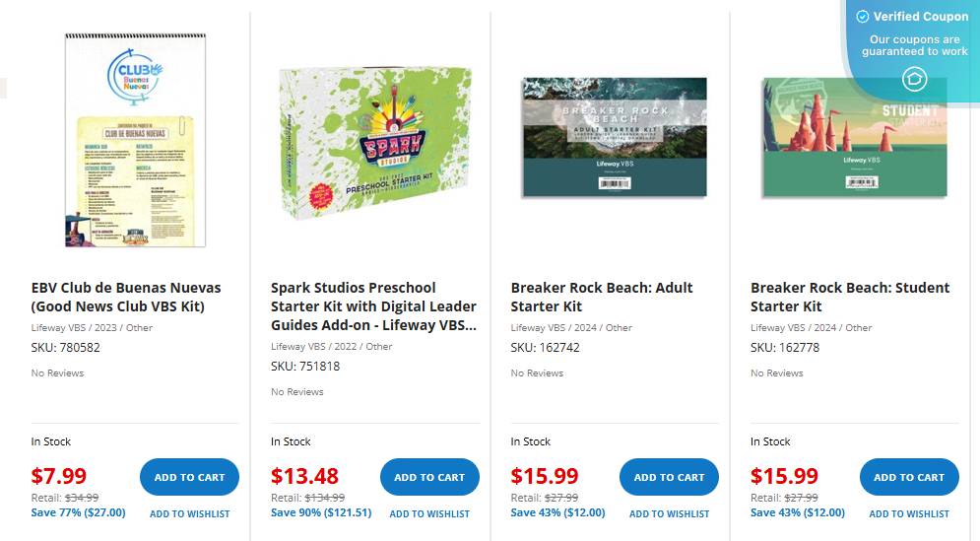The image size is (980, 541).
Task: Open Breaker Rock Beach: Student Starter Kit title
Action: point(850,297)
